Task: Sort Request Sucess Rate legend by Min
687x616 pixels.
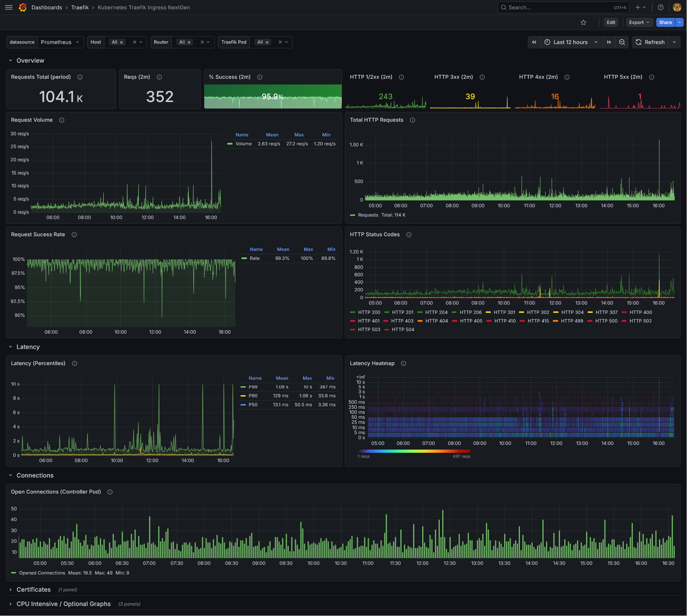Action: pyautogui.click(x=331, y=249)
